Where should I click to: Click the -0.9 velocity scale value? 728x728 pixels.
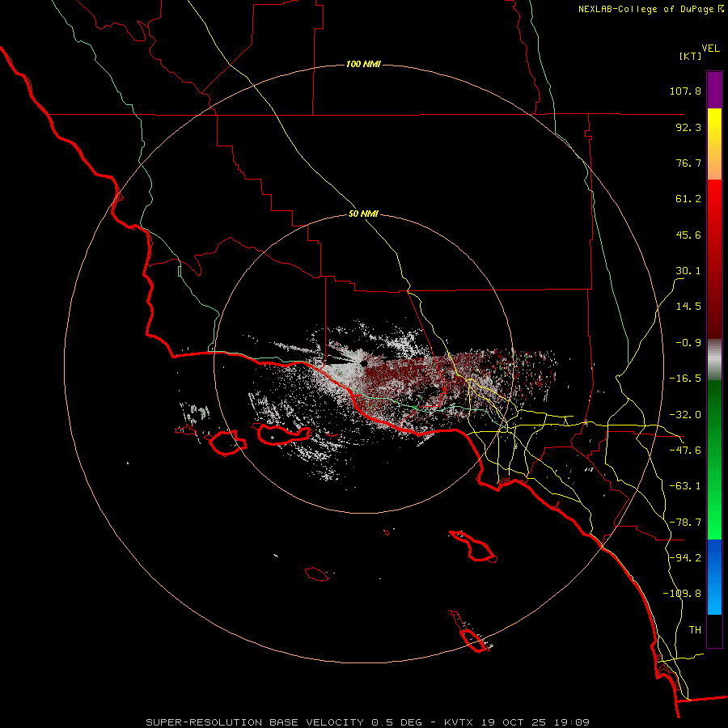(x=688, y=343)
